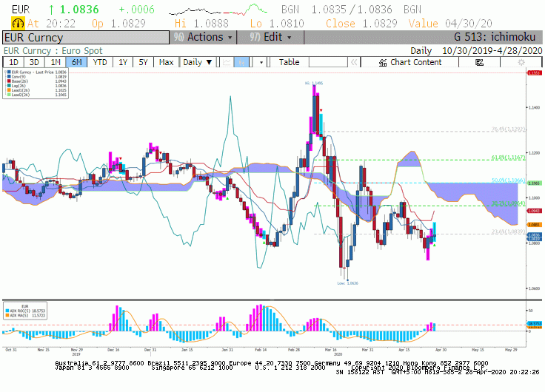The height and width of the screenshot is (392, 545).
Task: Click the Chart Content icon button
Action: click(x=409, y=62)
